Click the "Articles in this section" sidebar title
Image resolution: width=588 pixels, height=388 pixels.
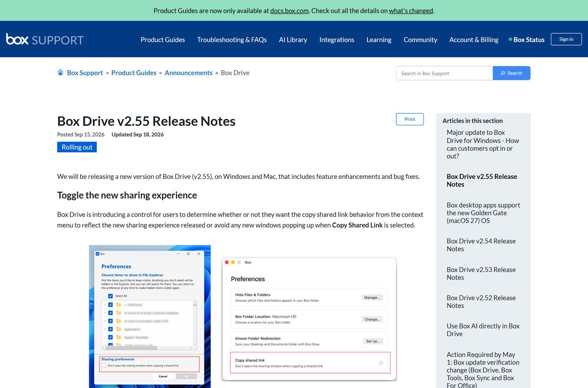472,121
